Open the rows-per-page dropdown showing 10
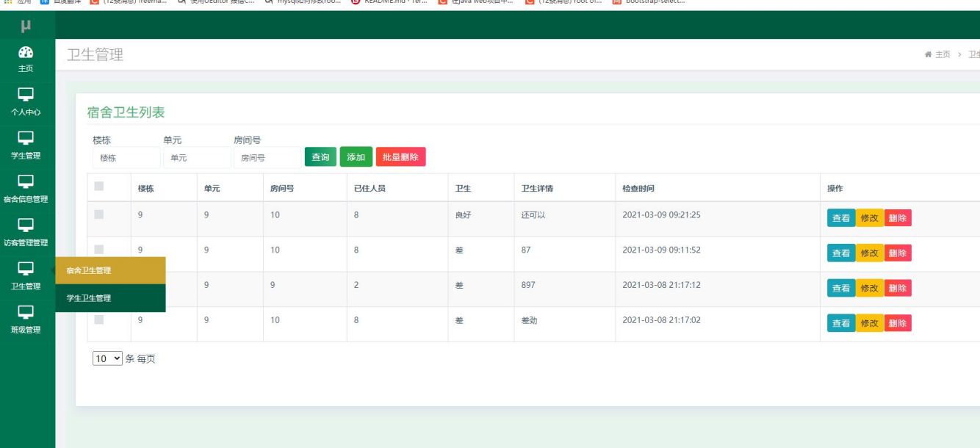This screenshot has width=980, height=448. point(107,358)
